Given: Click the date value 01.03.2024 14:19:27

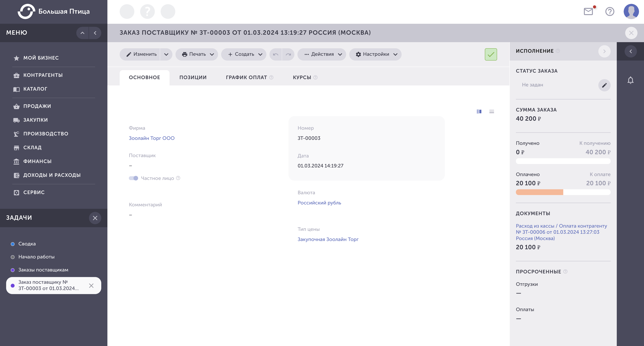Looking at the screenshot, I should click(x=320, y=166).
